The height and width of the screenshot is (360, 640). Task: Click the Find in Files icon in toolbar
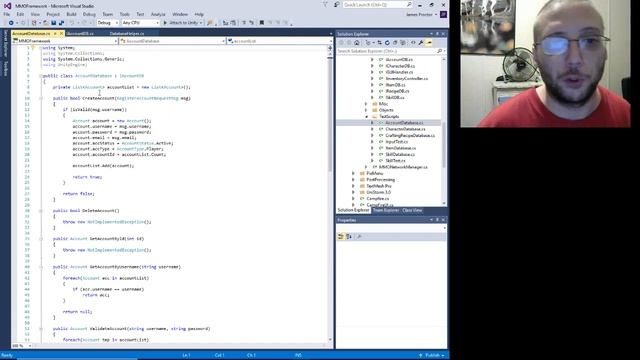point(210,23)
